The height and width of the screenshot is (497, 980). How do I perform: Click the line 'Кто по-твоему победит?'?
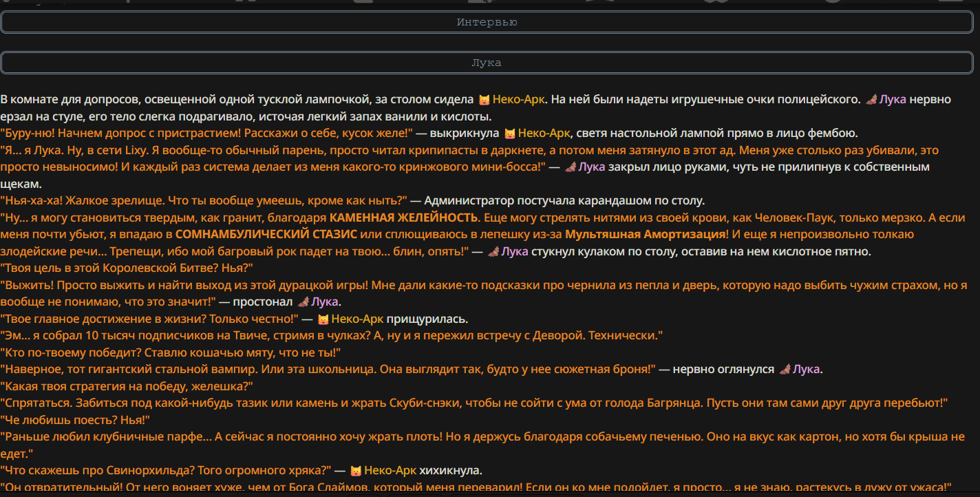point(171,353)
